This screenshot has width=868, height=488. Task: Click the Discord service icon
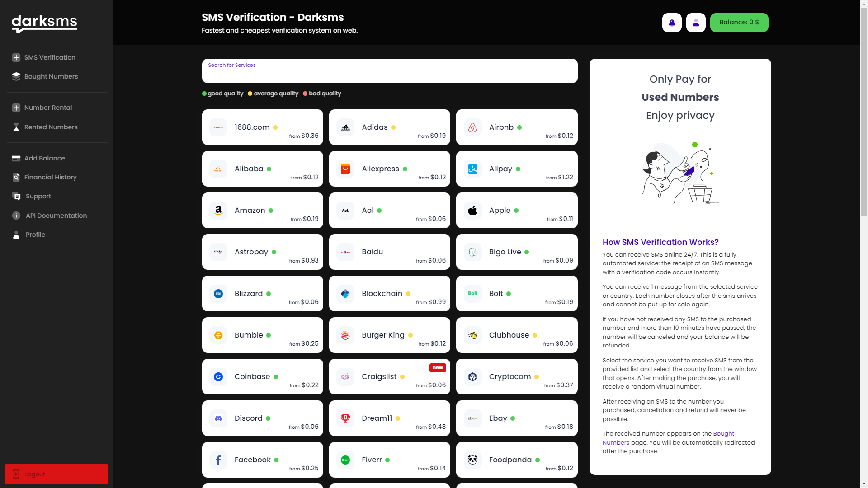pos(218,418)
